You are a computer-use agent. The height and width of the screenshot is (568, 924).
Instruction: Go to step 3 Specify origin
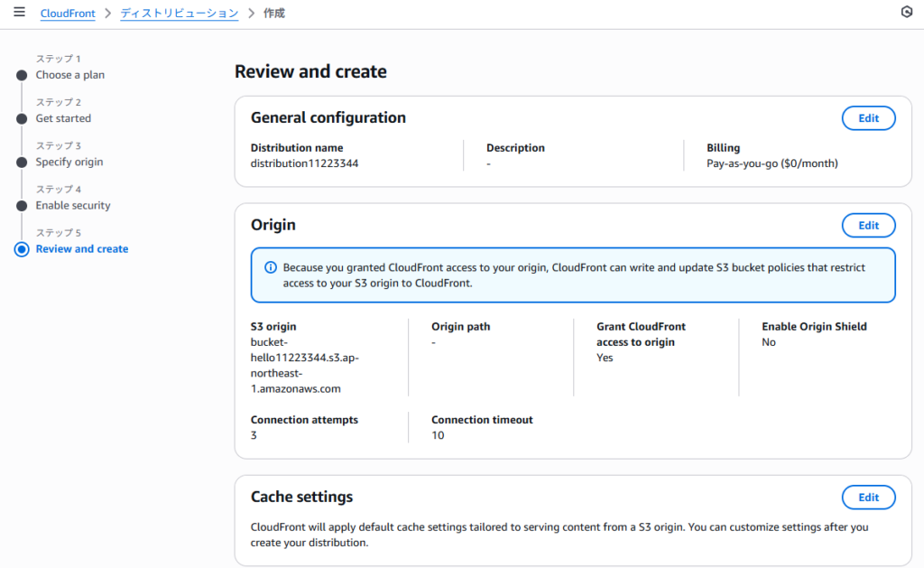69,162
